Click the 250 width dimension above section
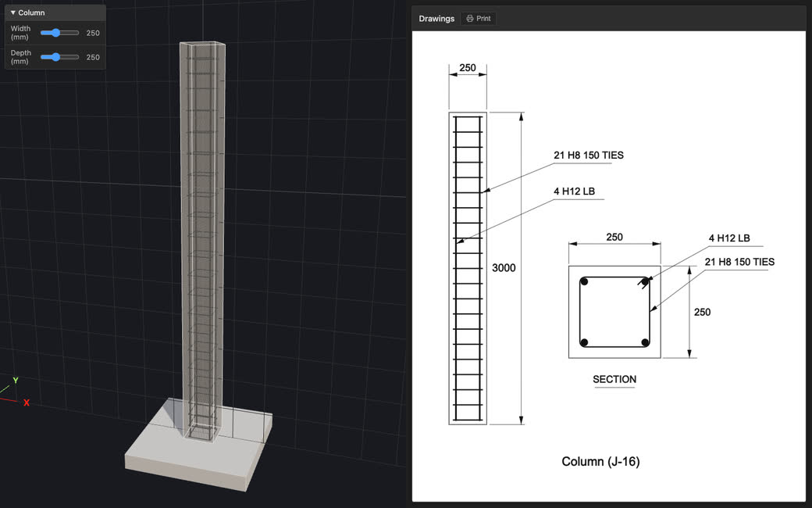This screenshot has width=812, height=508. 614,237
